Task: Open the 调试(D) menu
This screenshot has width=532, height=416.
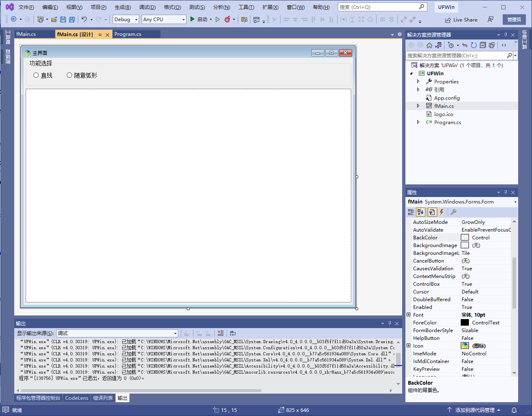Action: pyautogui.click(x=147, y=7)
